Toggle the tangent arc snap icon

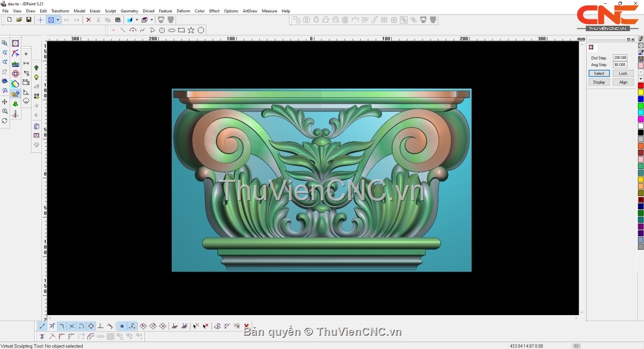coord(111,326)
